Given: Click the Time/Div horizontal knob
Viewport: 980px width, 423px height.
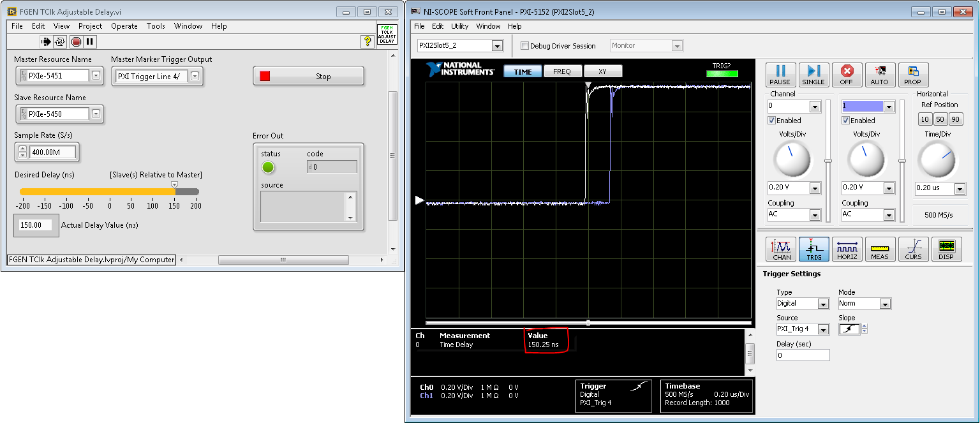Looking at the screenshot, I should coord(937,160).
